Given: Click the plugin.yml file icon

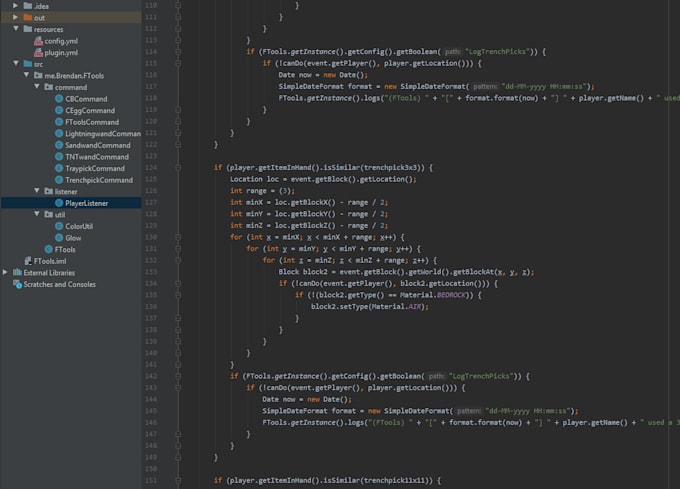Looking at the screenshot, I should tap(38, 52).
